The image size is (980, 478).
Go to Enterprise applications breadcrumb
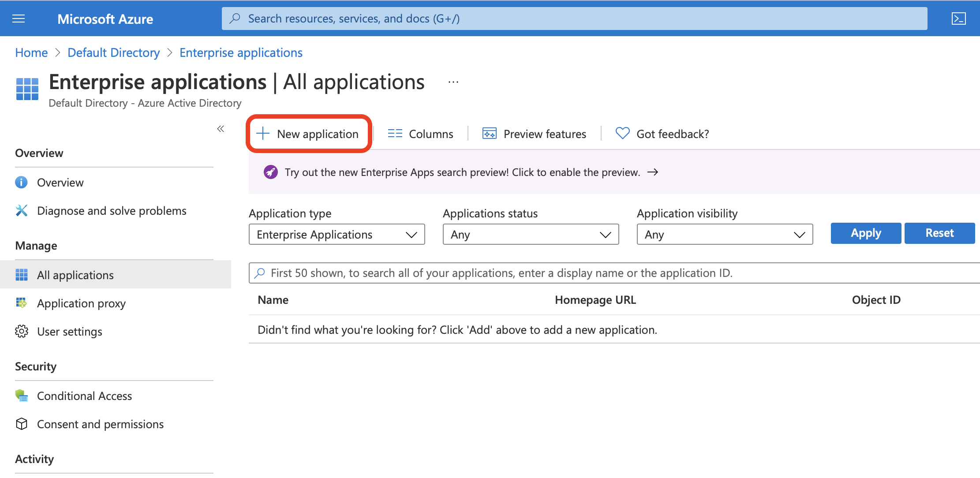[241, 52]
